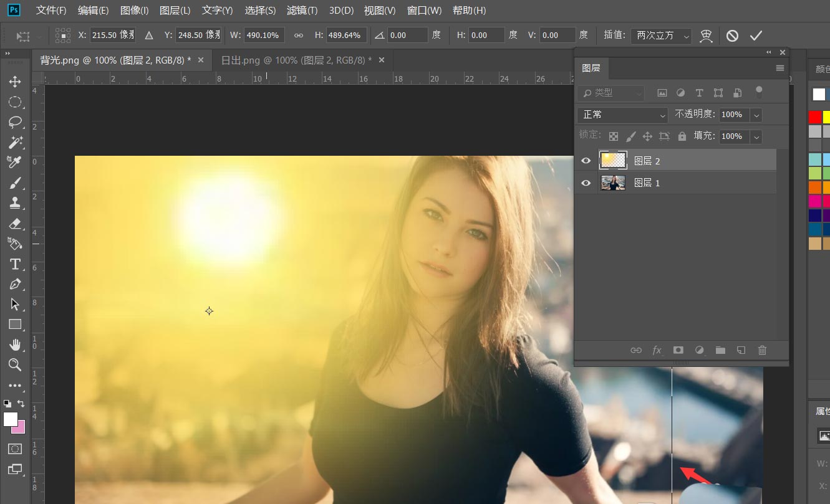Open the Edit Toolbar three-dots menu
830x504 pixels.
[x=15, y=386]
